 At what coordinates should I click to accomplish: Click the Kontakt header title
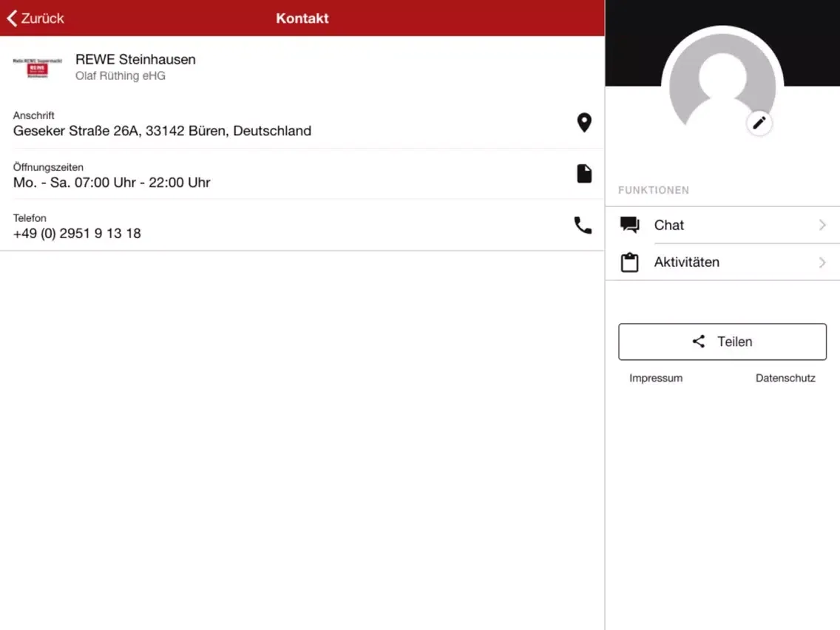tap(302, 18)
